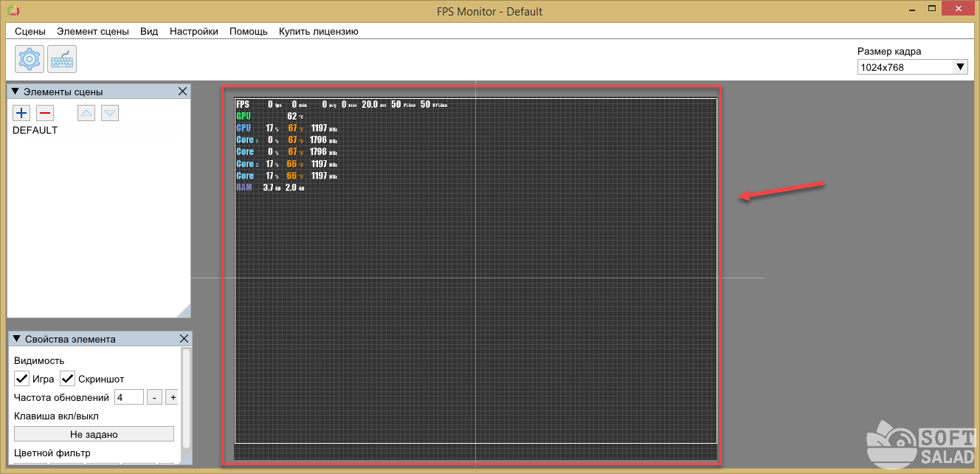Close the Свойства элемента panel

(184, 339)
